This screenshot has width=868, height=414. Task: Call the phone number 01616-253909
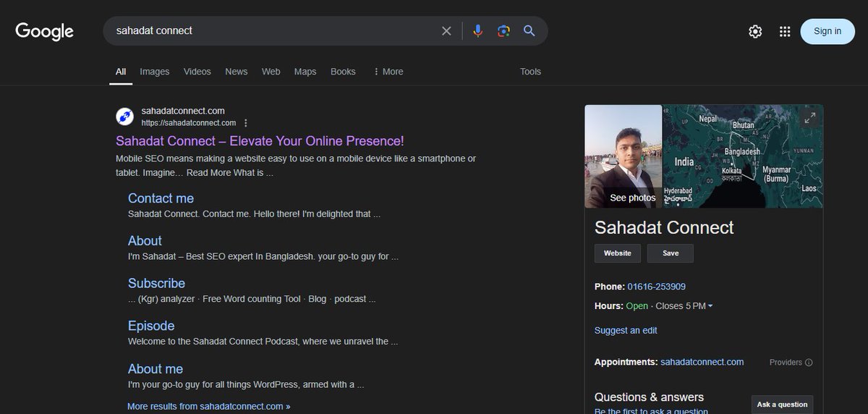point(656,287)
